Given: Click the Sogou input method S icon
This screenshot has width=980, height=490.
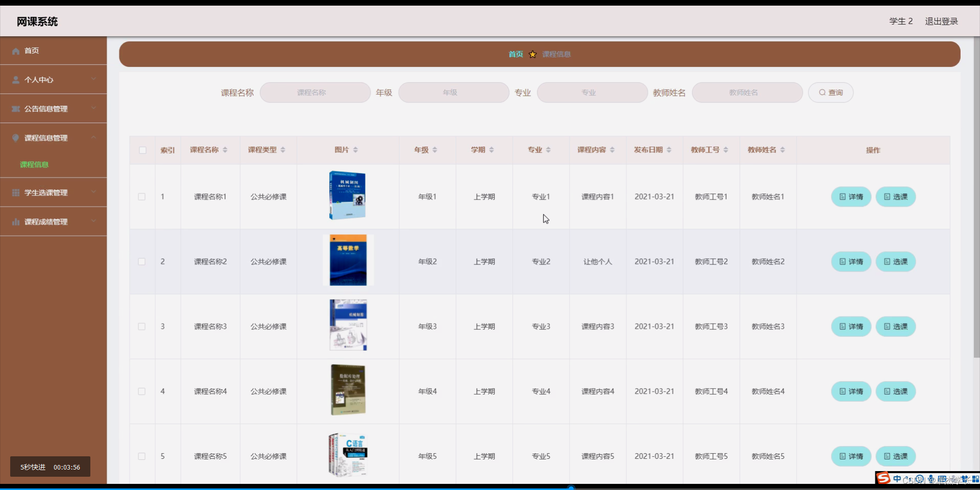Looking at the screenshot, I should [x=884, y=478].
